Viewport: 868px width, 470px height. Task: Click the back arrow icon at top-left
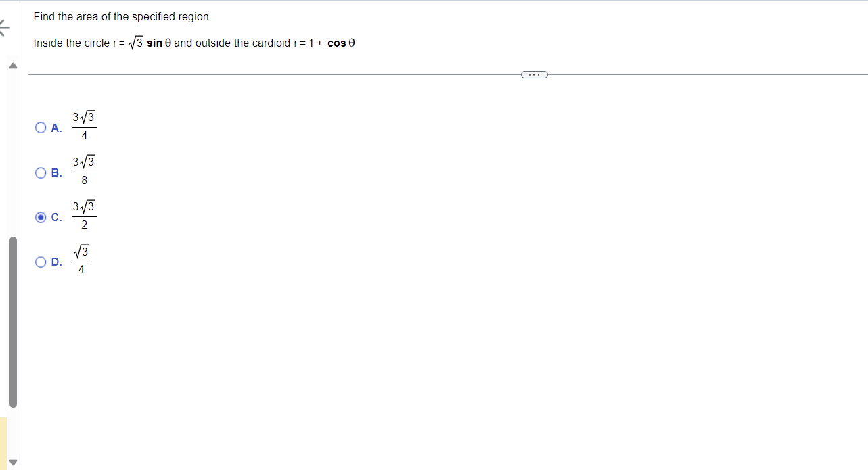(5, 29)
